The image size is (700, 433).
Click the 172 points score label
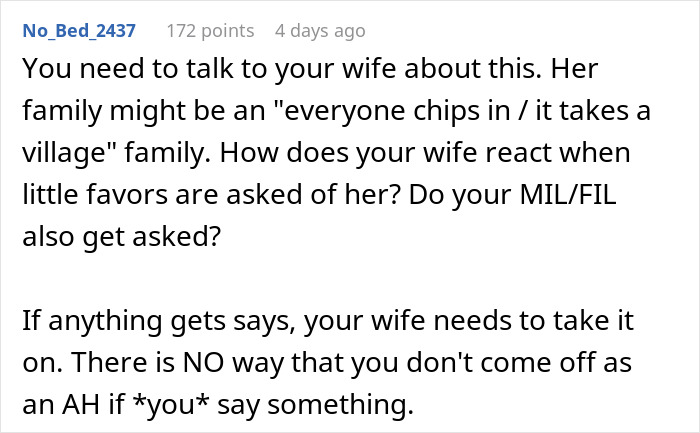pos(210,31)
